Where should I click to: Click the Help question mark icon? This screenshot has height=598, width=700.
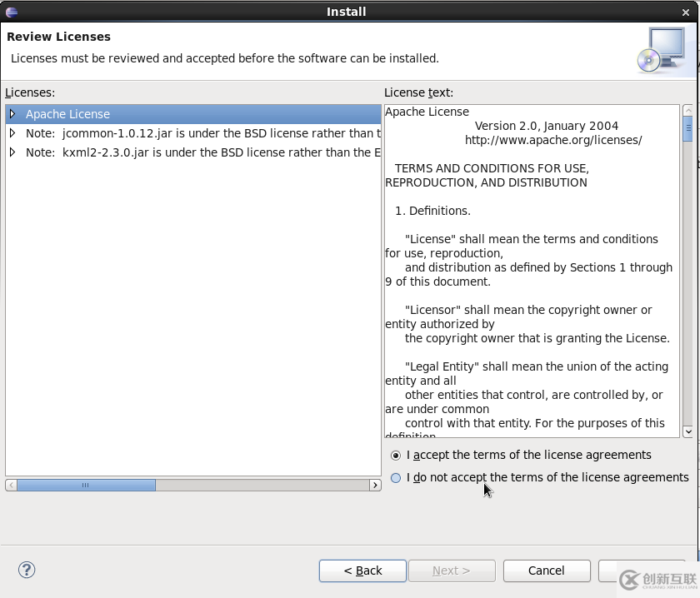(27, 570)
